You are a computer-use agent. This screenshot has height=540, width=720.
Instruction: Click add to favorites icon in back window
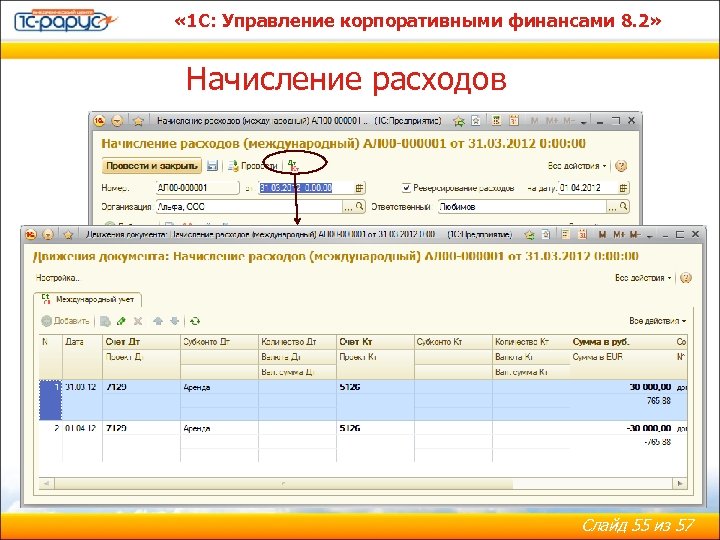[x=459, y=121]
